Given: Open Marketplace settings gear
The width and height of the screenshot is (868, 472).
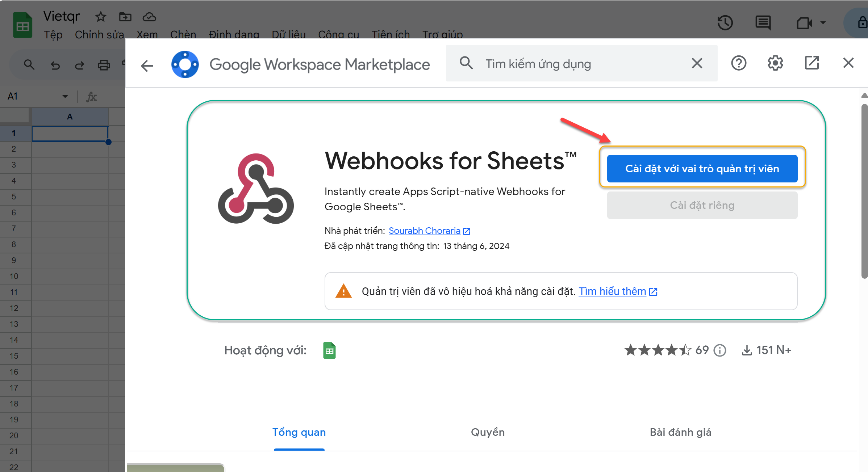Looking at the screenshot, I should [775, 63].
